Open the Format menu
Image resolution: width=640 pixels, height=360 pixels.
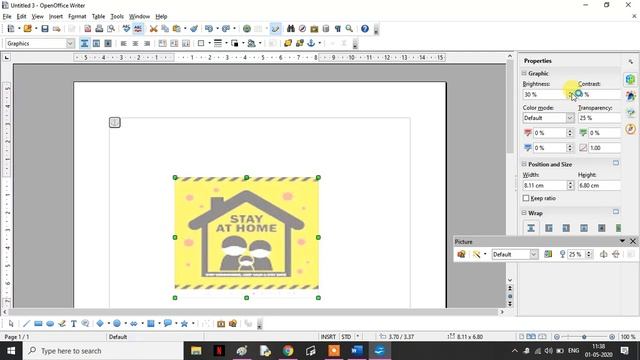[77, 16]
